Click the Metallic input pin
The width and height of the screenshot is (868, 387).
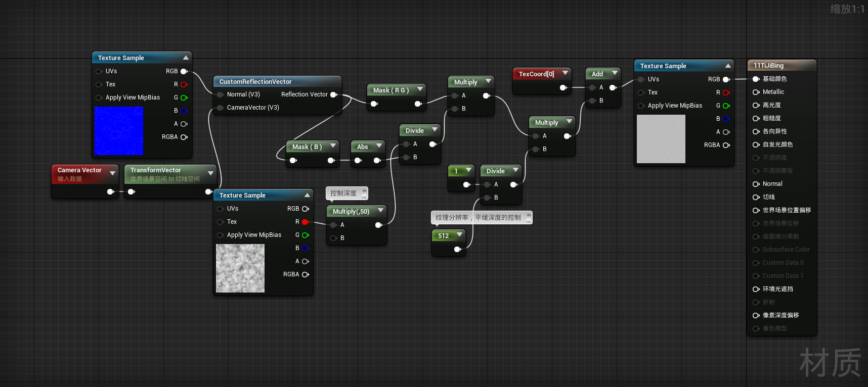[756, 92]
